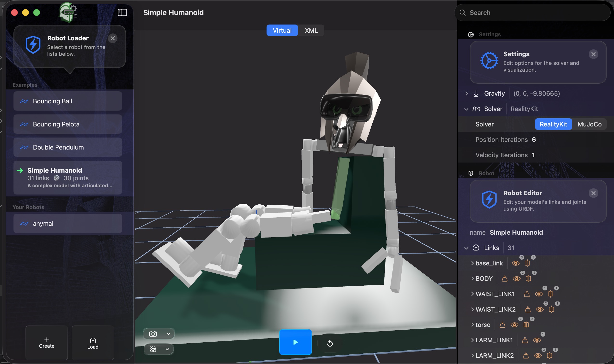Image resolution: width=614 pixels, height=364 pixels.
Task: Click the reset simulation arrow icon
Action: click(x=330, y=343)
